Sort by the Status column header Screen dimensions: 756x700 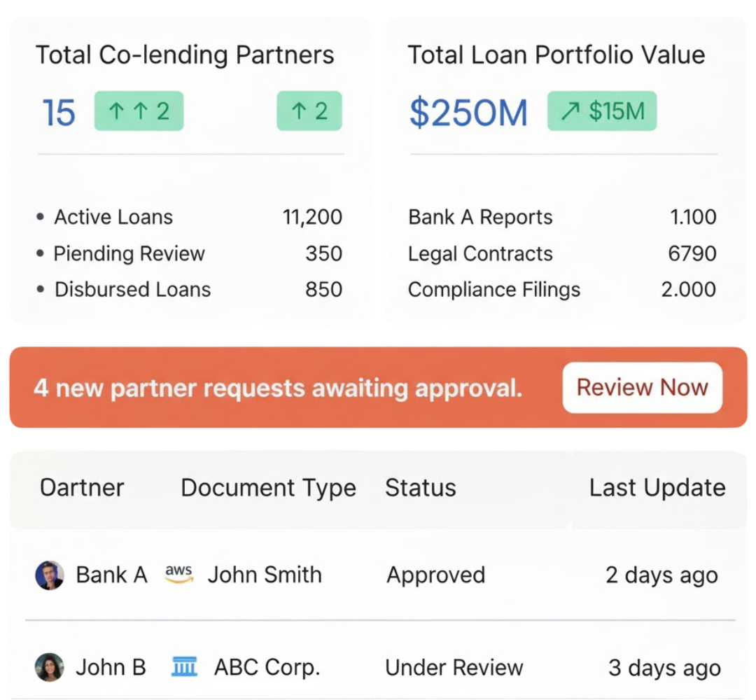click(420, 488)
